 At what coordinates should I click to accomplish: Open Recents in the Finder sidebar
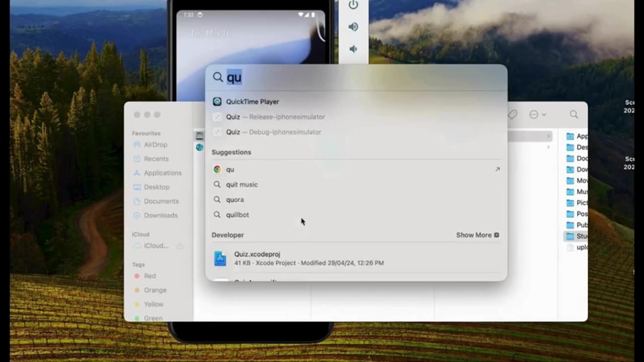tap(150, 159)
